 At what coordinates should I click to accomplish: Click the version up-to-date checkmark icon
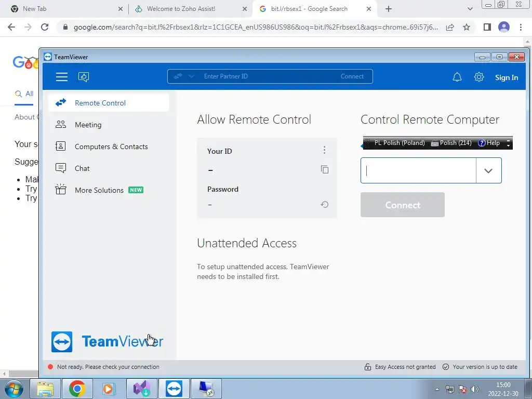(446, 367)
